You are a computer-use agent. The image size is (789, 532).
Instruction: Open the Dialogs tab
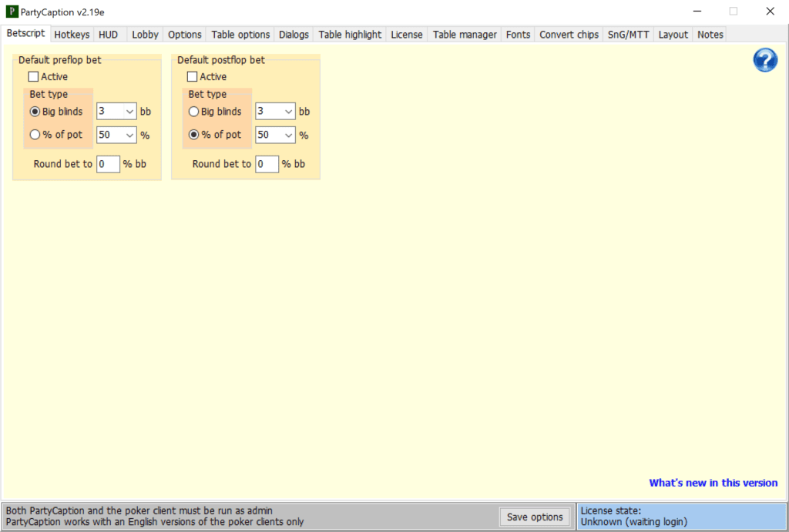[x=294, y=34]
